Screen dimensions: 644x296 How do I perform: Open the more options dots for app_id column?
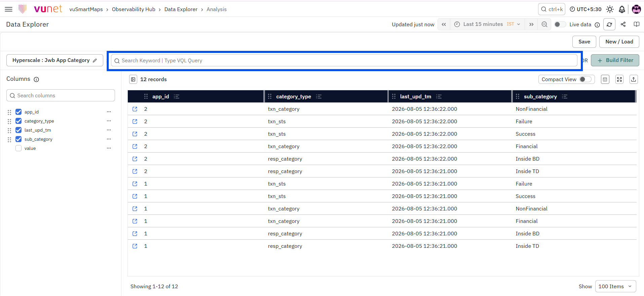109,111
